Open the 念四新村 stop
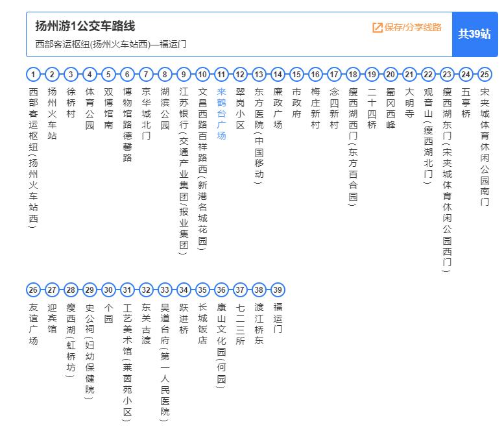Viewport: 504px width, 431px height. [334, 108]
